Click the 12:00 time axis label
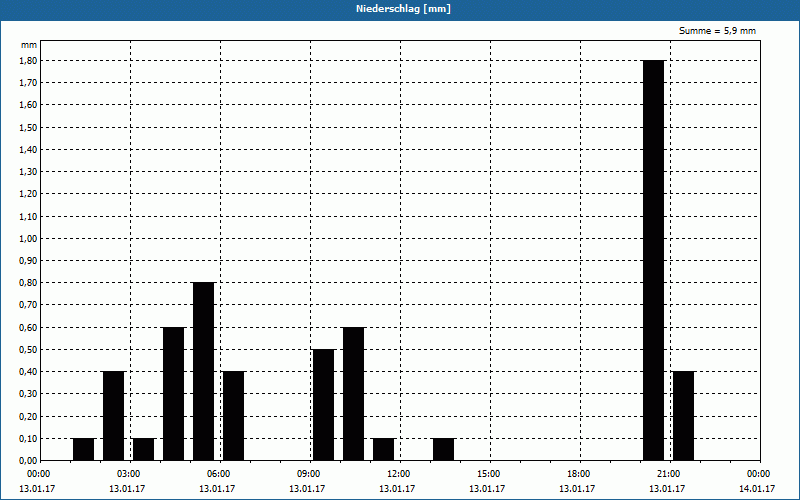 pos(399,474)
